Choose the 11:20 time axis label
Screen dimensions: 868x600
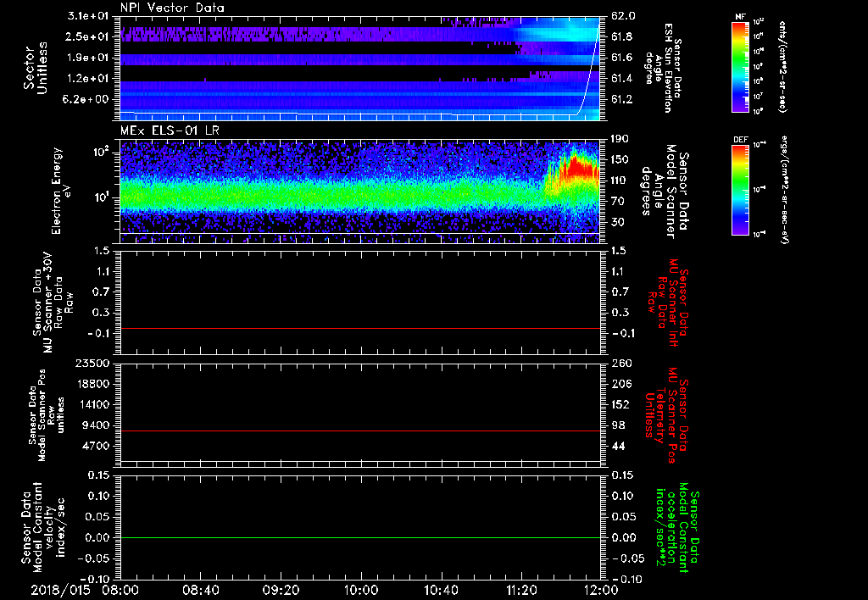(x=521, y=588)
